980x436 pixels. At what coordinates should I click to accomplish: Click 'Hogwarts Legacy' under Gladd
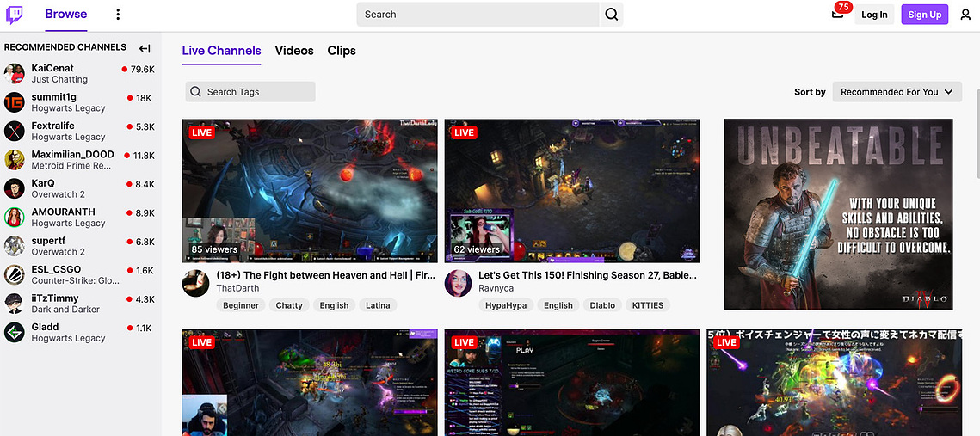click(68, 338)
